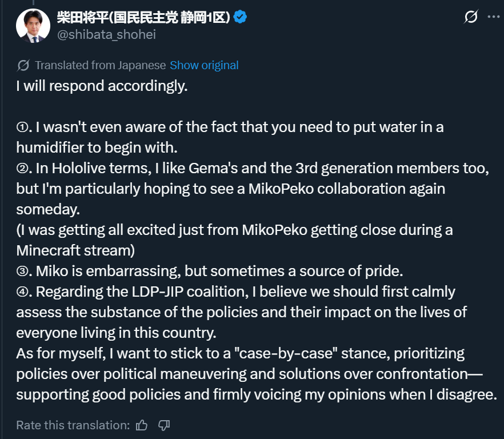504x439 pixels.
Task: Click the Rate this translation label
Action: click(x=73, y=425)
